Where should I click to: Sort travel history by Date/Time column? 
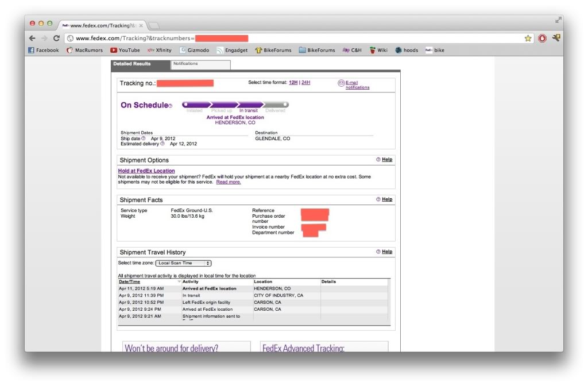[x=129, y=281]
